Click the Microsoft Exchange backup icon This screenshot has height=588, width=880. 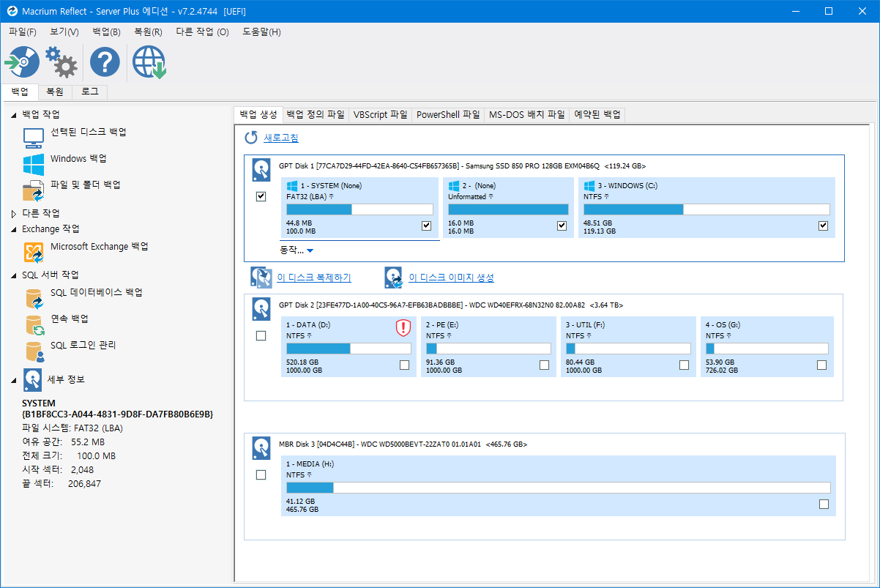click(x=34, y=253)
